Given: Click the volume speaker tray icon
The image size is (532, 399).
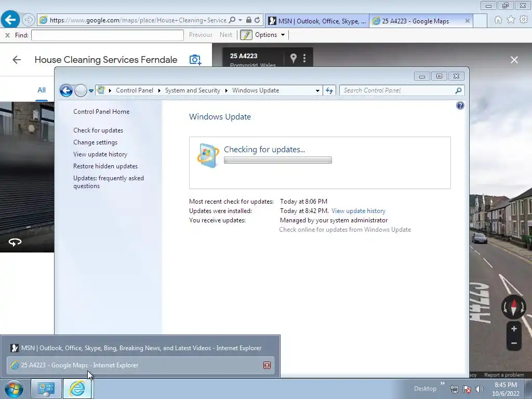Looking at the screenshot, I should pos(480,389).
